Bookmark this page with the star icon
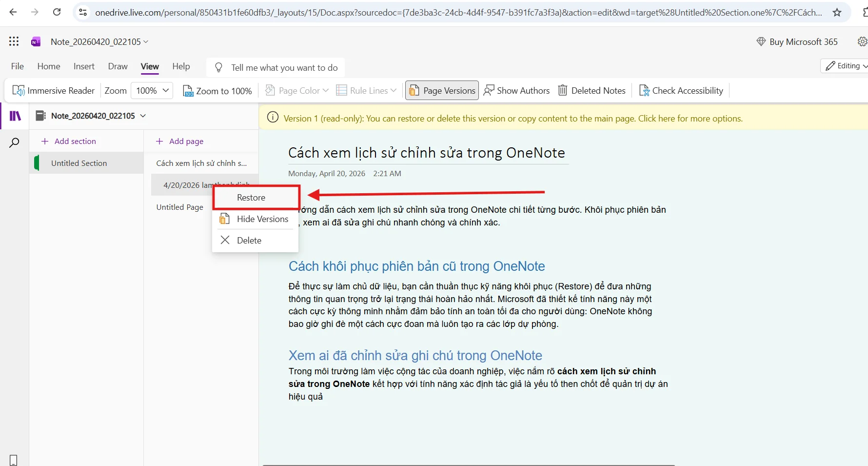 point(837,12)
